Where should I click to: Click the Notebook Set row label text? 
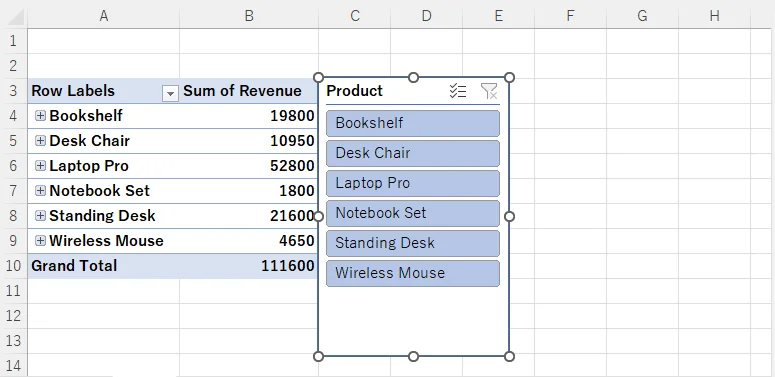[99, 191]
